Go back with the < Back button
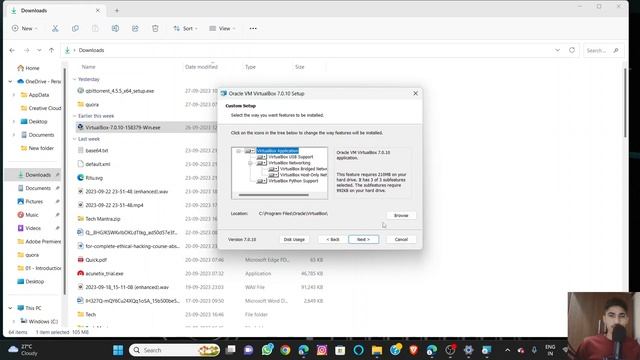Viewport: 640px width, 360px height. [x=333, y=240]
